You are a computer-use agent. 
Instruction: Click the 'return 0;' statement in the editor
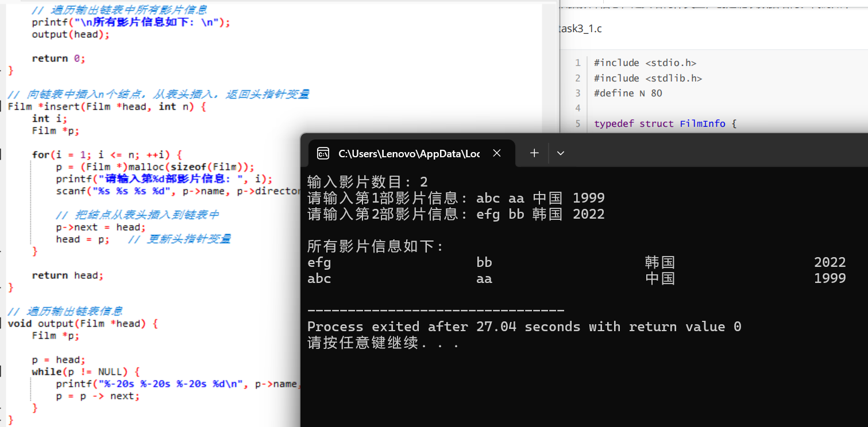(x=59, y=59)
